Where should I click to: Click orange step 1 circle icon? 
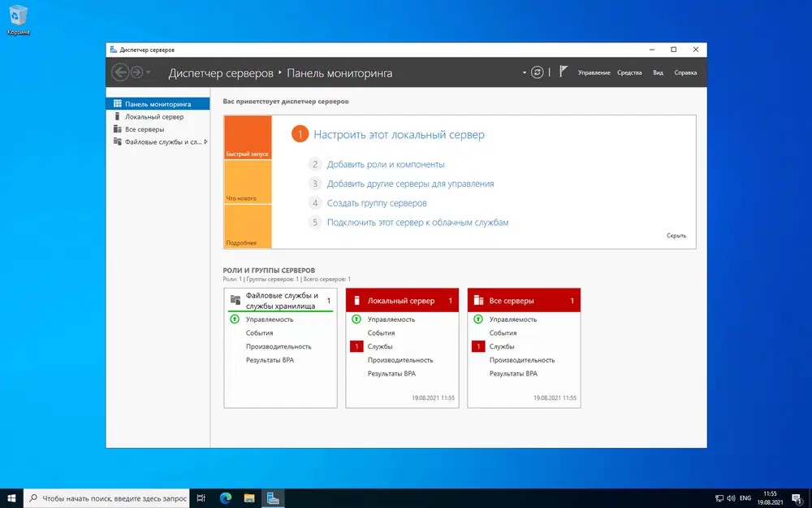(300, 134)
